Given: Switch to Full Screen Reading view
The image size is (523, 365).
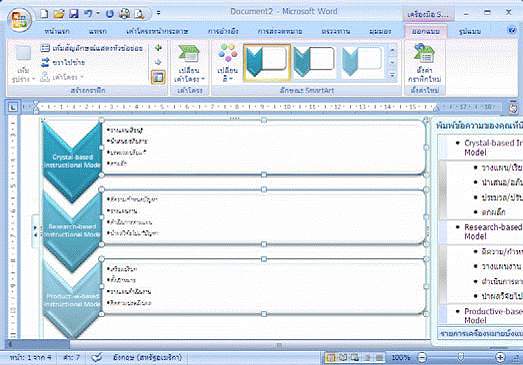Looking at the screenshot, I should [343, 358].
